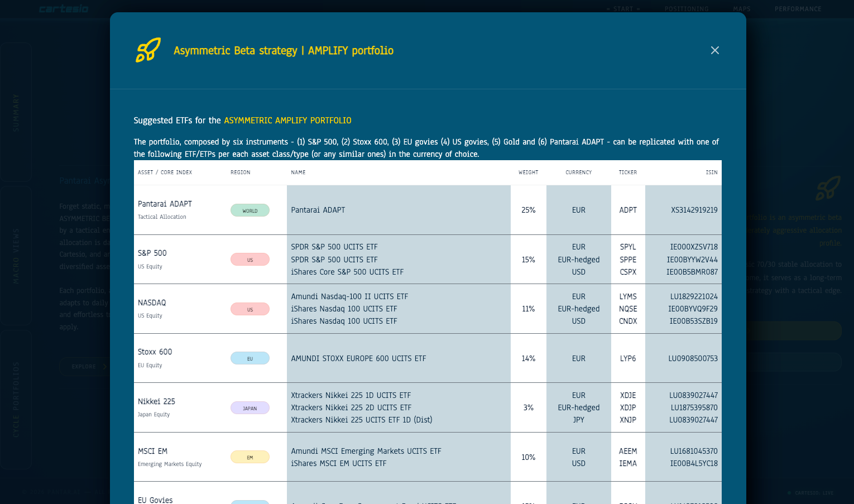Viewport: 854px width, 504px height.
Task: Click the 3% weight value
Action: pos(529,408)
